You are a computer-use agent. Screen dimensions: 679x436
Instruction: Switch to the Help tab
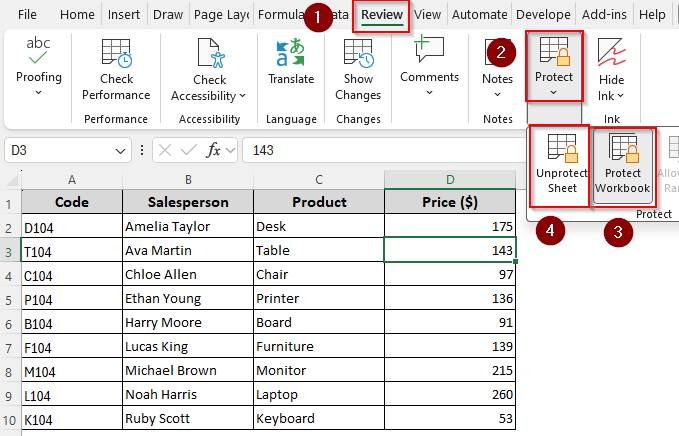point(652,15)
